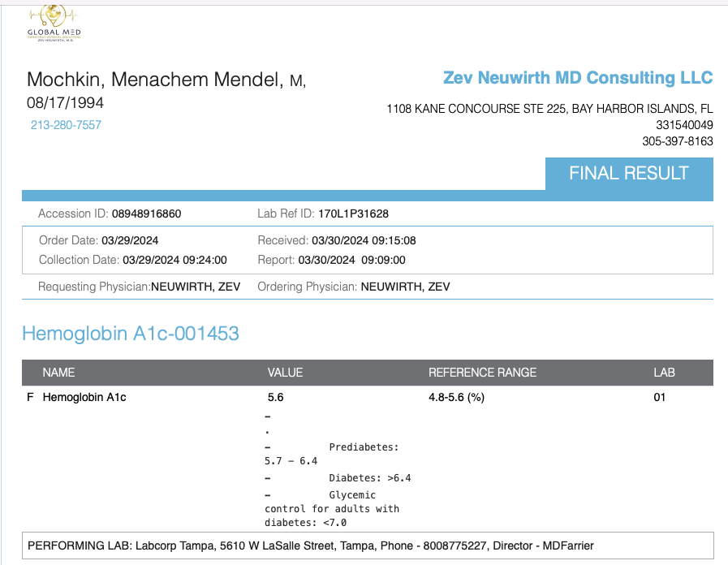Click the Accession ID number 08948916860
Viewport: 728px width, 565px height.
(x=146, y=213)
